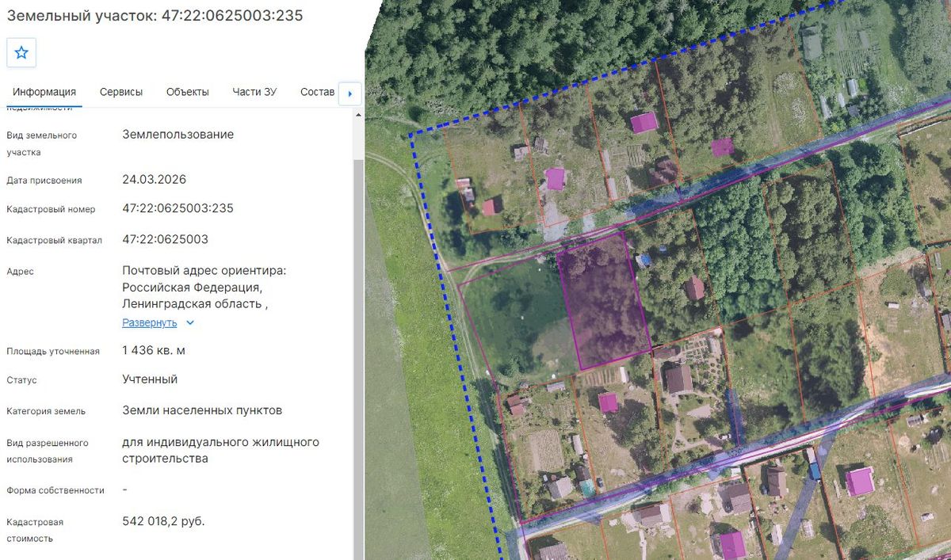Image resolution: width=951 pixels, height=560 pixels.
Task: Click the date 24.03.2026
Action: point(155,179)
